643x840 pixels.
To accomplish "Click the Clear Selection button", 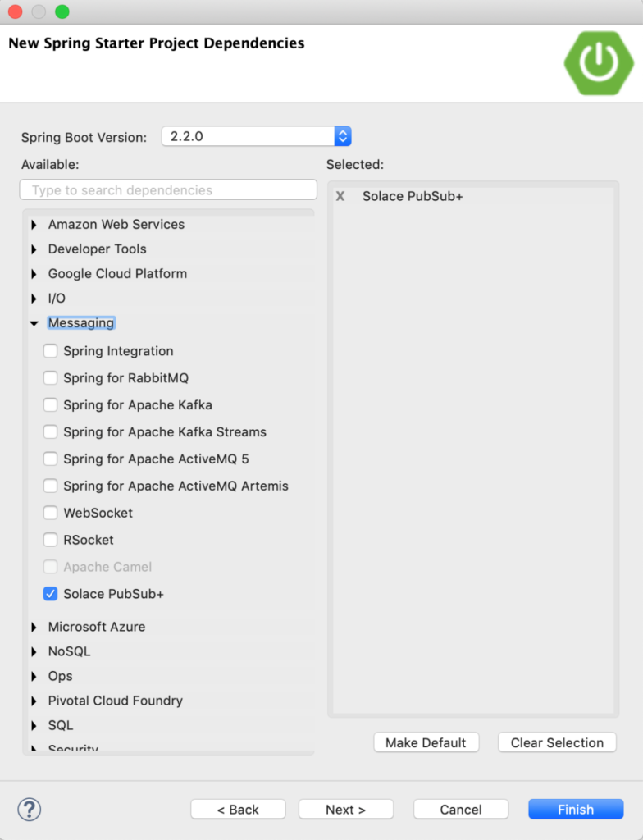I will (x=557, y=742).
